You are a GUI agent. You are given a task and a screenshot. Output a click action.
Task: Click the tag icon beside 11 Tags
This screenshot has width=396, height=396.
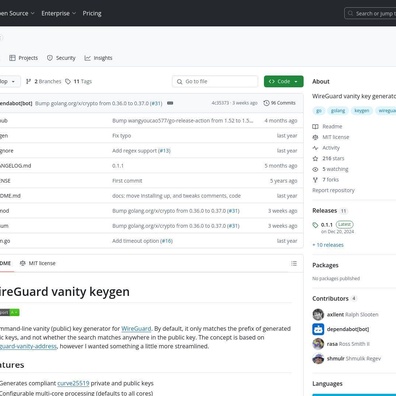tap(68, 81)
